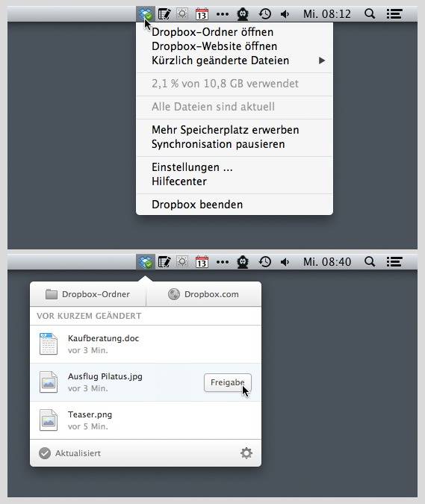425x504 pixels.
Task: Select Synchronisation pausieren
Action: [x=235, y=144]
